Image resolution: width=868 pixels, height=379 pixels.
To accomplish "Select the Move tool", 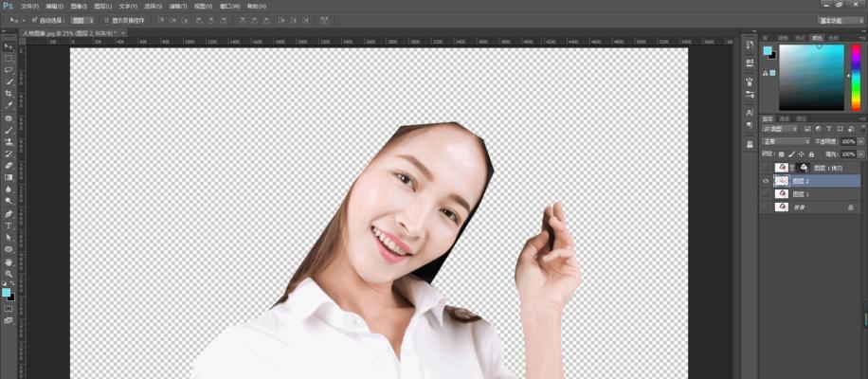I will pos(9,45).
